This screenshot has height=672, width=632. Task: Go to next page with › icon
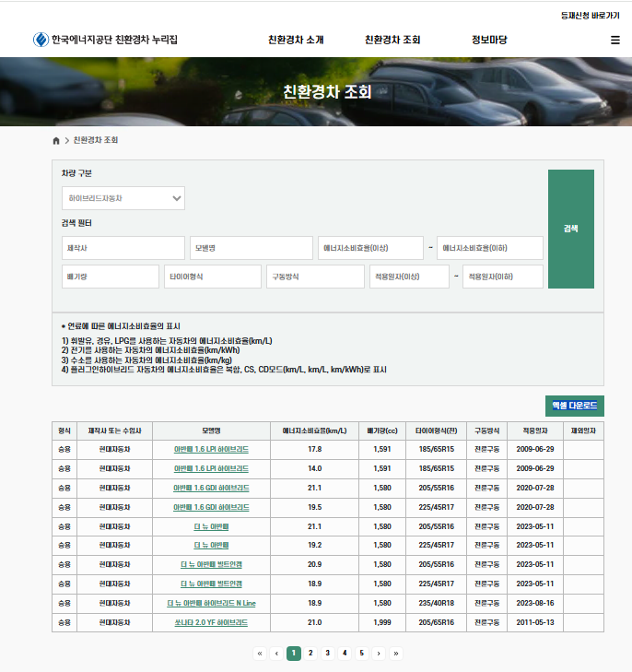(379, 654)
